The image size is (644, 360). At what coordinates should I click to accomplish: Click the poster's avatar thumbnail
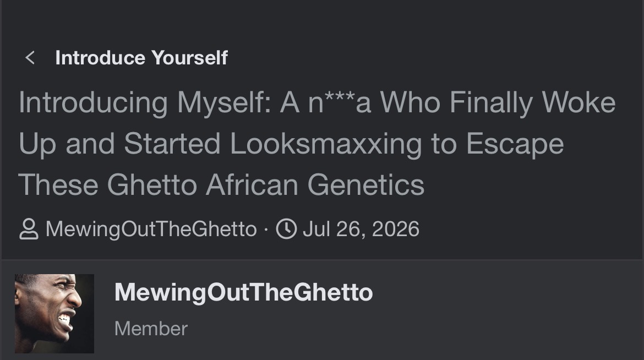54,314
